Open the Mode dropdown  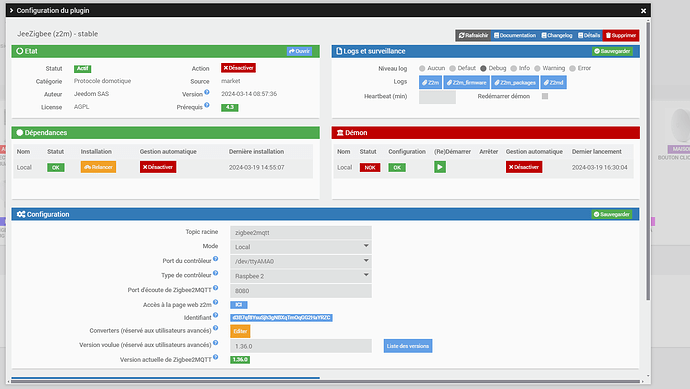pyautogui.click(x=301, y=247)
